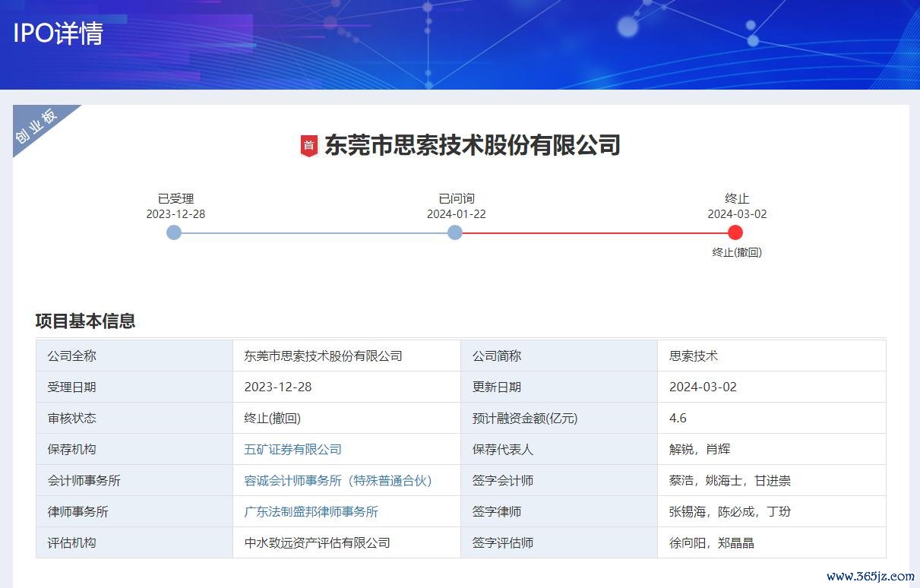The height and width of the screenshot is (588, 920).
Task: Click the 2023-12-28 date under 已受理
Action: point(175,214)
